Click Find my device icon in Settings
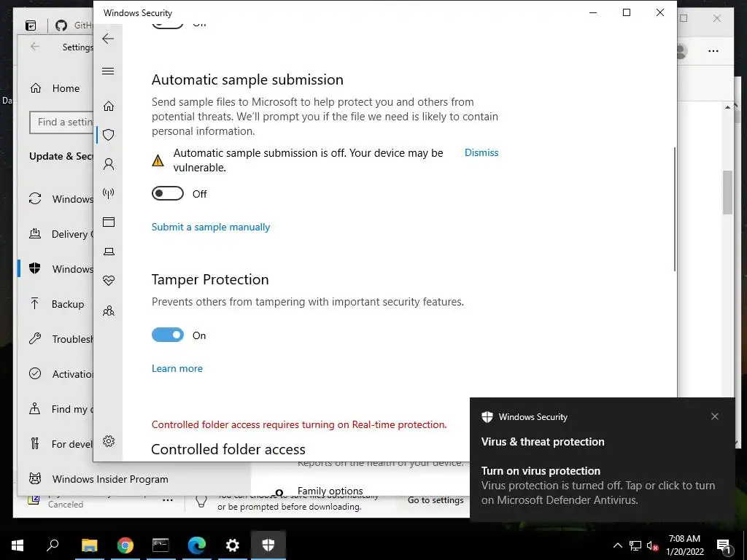Viewport: 747px width, 560px height. (35, 408)
